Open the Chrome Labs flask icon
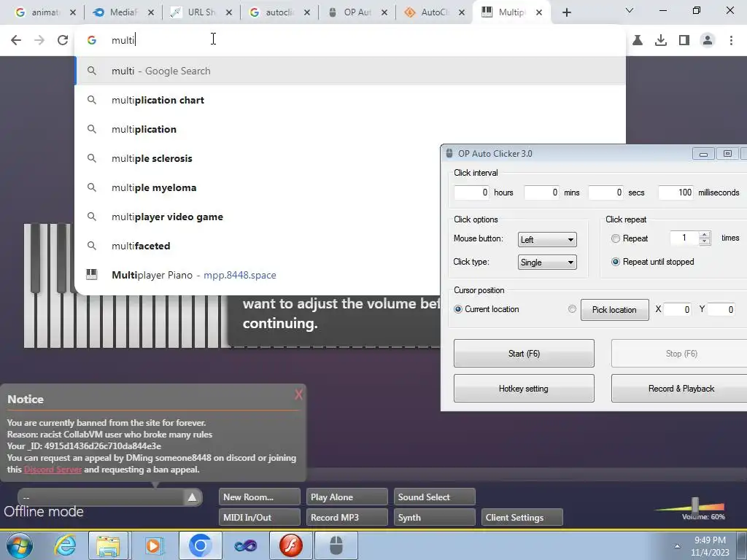747x560 pixels. pyautogui.click(x=638, y=41)
